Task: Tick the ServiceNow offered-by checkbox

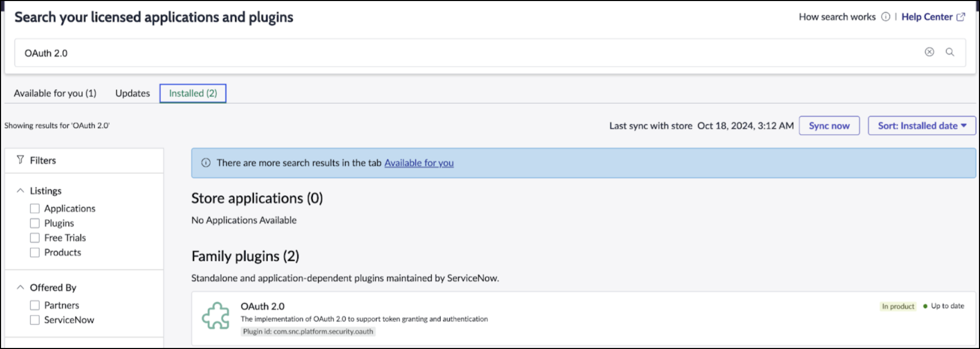Action: click(35, 320)
